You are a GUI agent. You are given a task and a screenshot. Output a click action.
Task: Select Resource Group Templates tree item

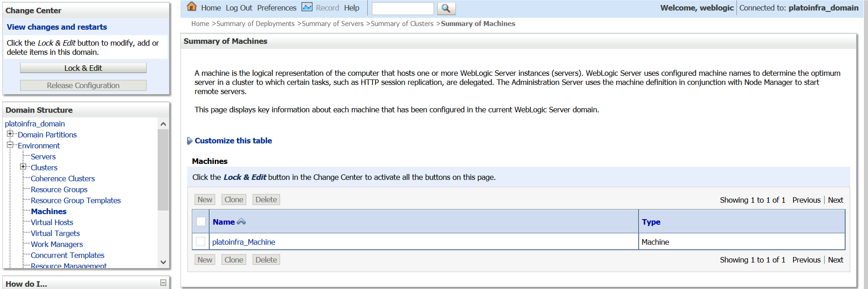pyautogui.click(x=76, y=200)
